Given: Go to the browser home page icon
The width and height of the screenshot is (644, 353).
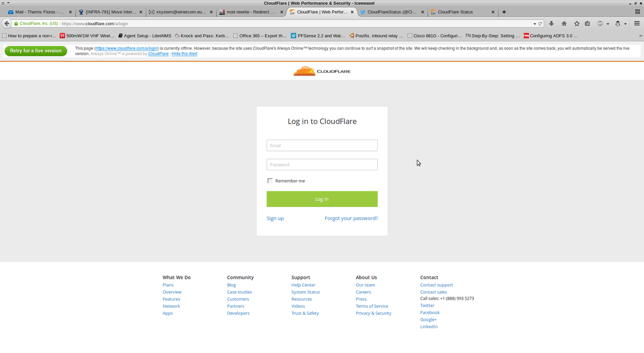Looking at the screenshot, I should click(564, 24).
